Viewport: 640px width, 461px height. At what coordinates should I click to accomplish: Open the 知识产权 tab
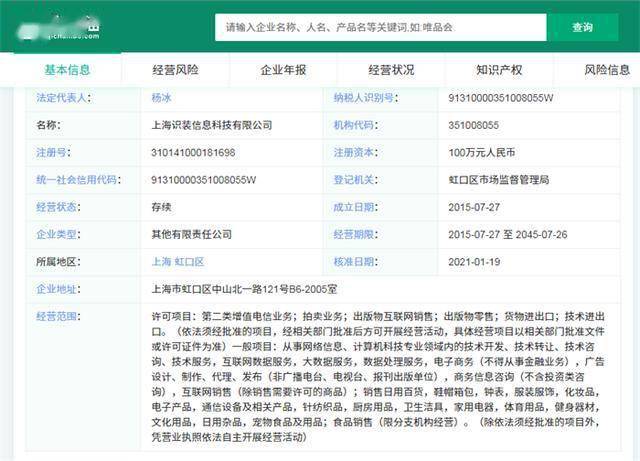click(499, 70)
